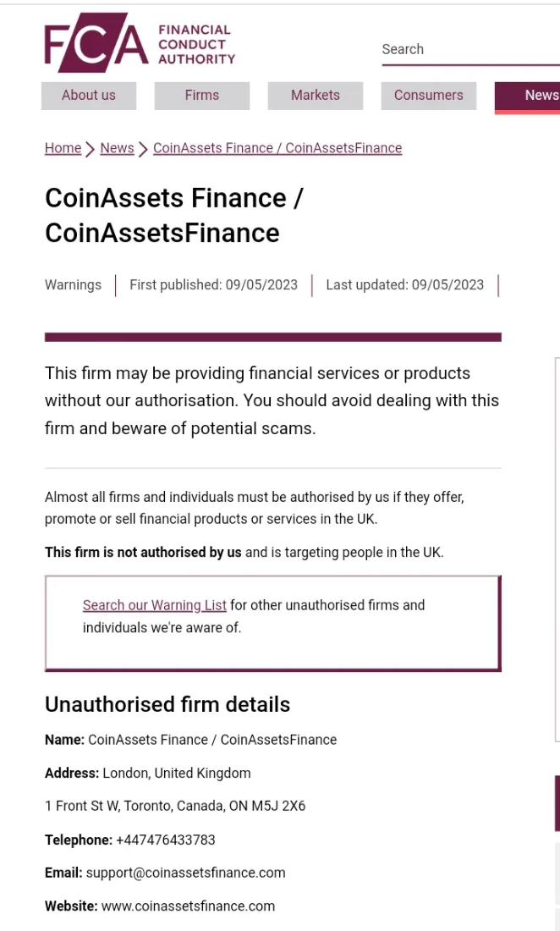Click the CoinAssets Finance page heading
Viewport: 560px width, 931px height.
(x=173, y=215)
